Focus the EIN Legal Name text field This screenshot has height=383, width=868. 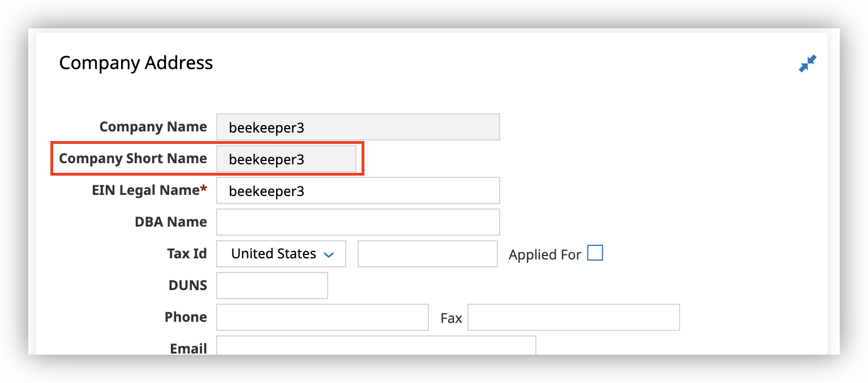pyautogui.click(x=358, y=191)
